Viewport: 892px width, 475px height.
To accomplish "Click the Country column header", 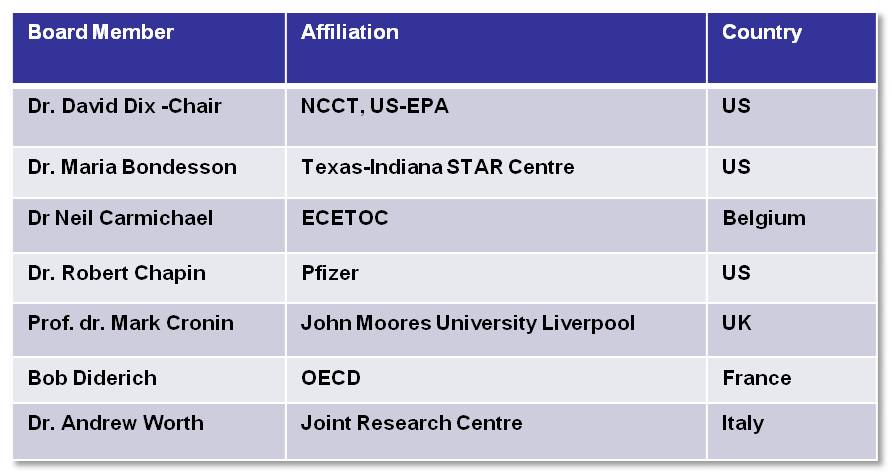I will pyautogui.click(x=762, y=33).
